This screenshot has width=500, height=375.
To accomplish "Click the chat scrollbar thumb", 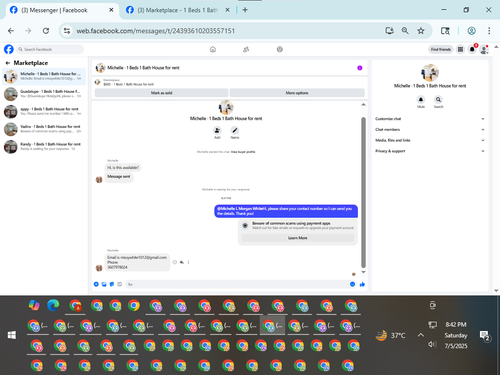I will click(x=363, y=192).
